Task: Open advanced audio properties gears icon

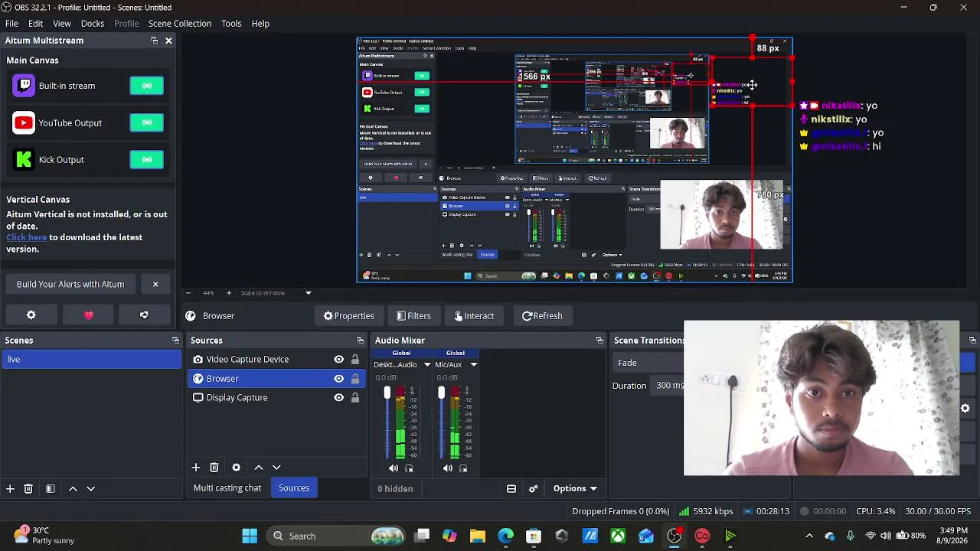Action: coord(534,488)
